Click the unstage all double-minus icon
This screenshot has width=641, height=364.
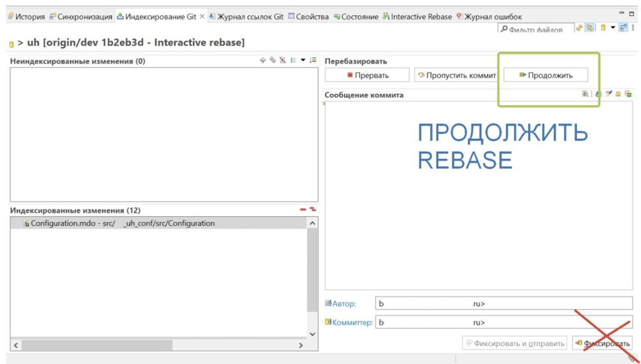[x=313, y=210]
